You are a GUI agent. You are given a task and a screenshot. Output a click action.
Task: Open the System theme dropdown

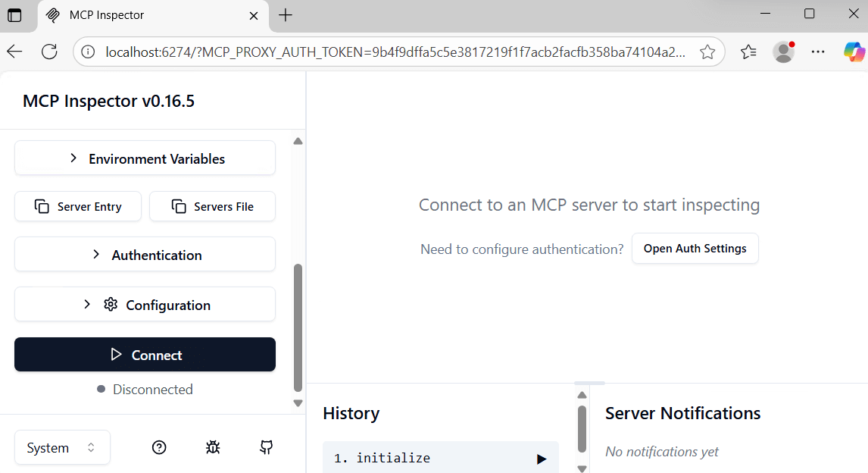pyautogui.click(x=62, y=447)
